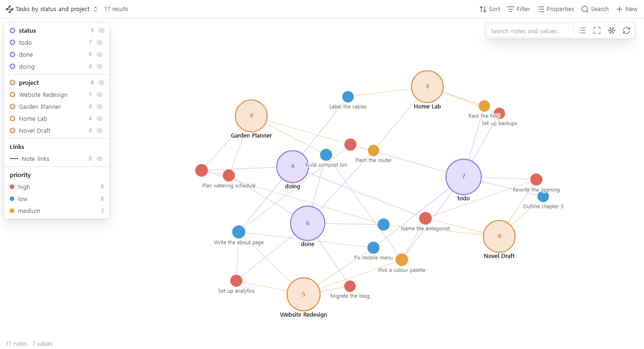Viewport: 644px width, 349px height.
Task: Select the Write the about page node
Action: point(239,232)
